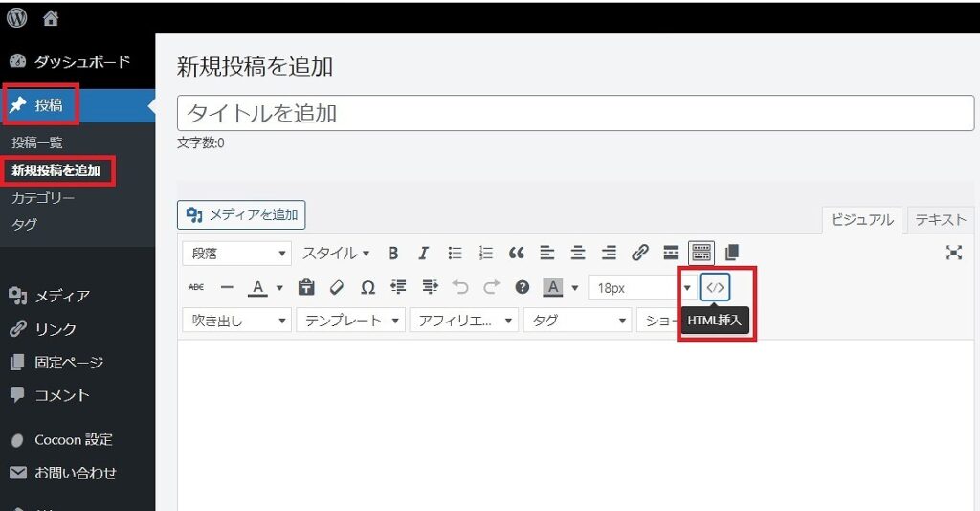Apply blockquote formatting
Screen dimensions: 980x511
(x=516, y=253)
